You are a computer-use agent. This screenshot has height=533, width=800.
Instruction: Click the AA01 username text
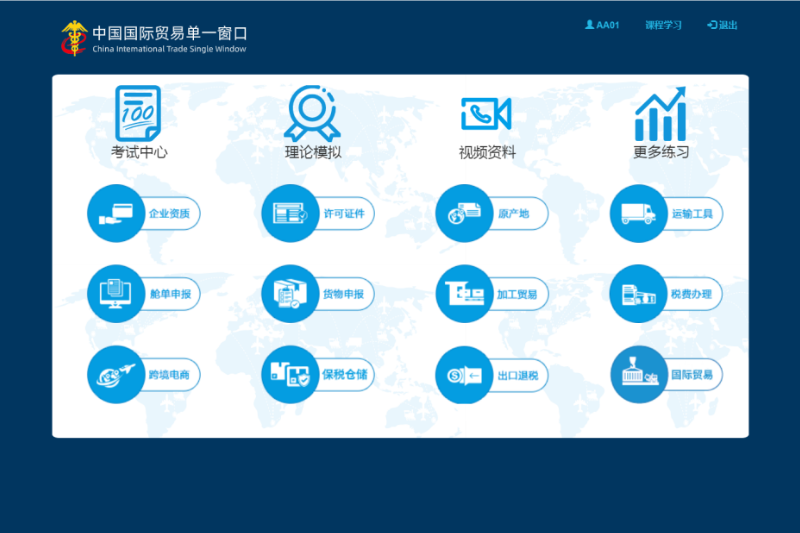tap(608, 25)
